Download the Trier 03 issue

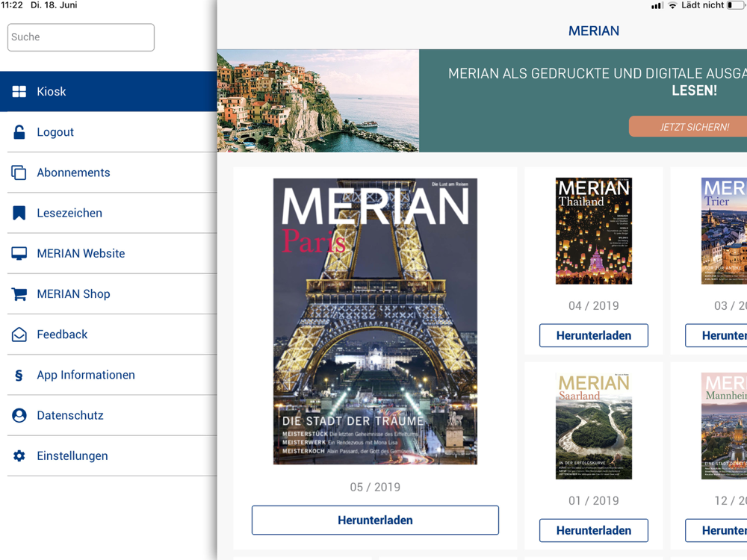click(x=716, y=335)
